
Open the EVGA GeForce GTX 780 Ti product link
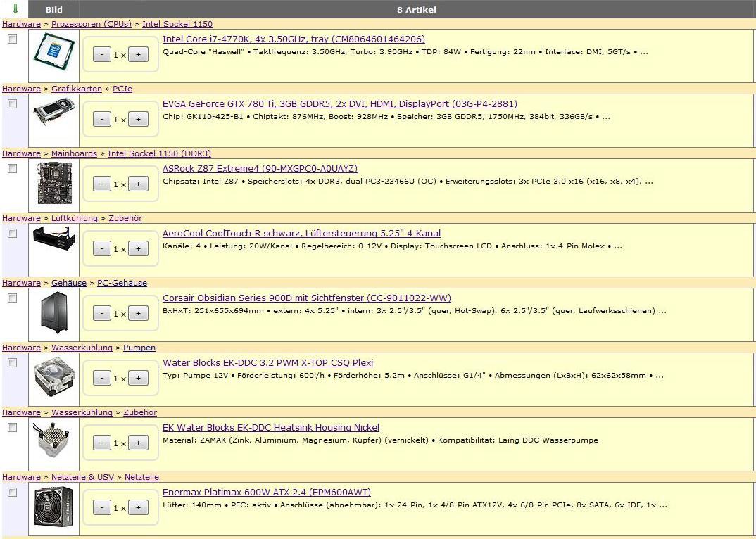point(340,103)
